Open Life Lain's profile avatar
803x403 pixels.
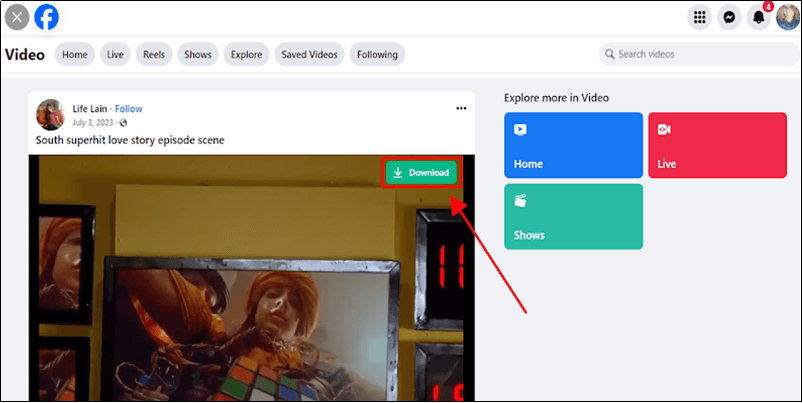(50, 114)
